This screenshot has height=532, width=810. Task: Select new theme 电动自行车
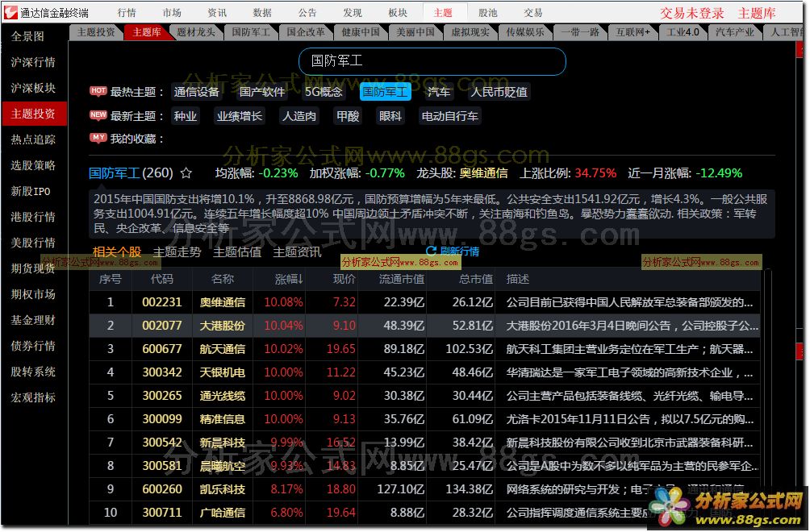pos(449,116)
